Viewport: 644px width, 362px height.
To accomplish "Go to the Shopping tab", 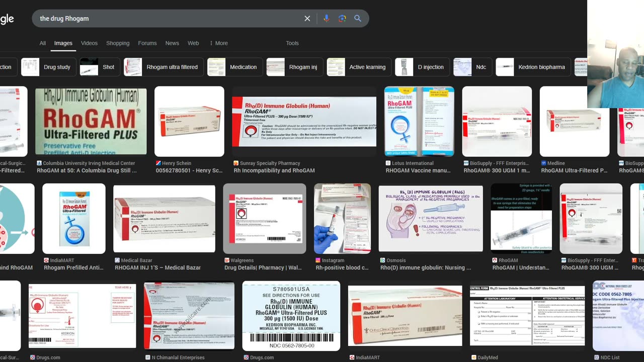I will pos(118,43).
